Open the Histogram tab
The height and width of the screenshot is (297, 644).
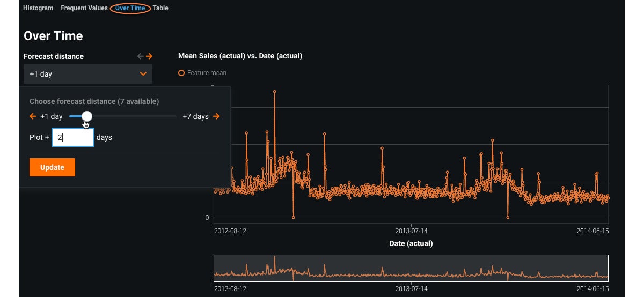pos(38,8)
